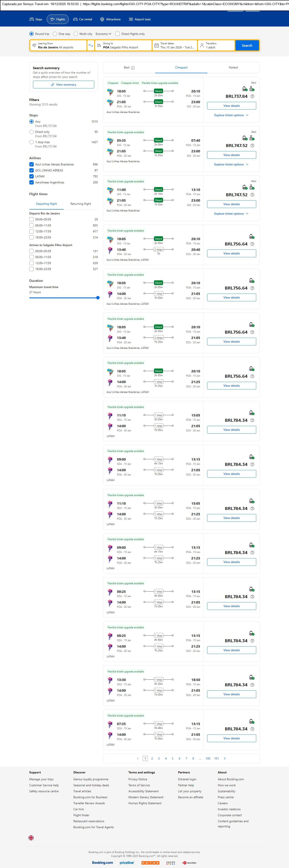Screen dimensions: 289x868
Task: Click the info icon beside Best tab
Action: [133, 68]
